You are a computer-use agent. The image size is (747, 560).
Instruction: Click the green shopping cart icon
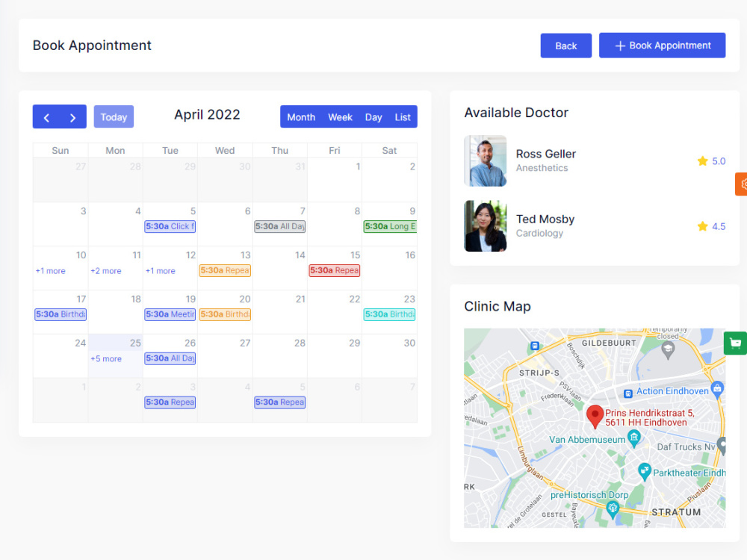(x=736, y=343)
